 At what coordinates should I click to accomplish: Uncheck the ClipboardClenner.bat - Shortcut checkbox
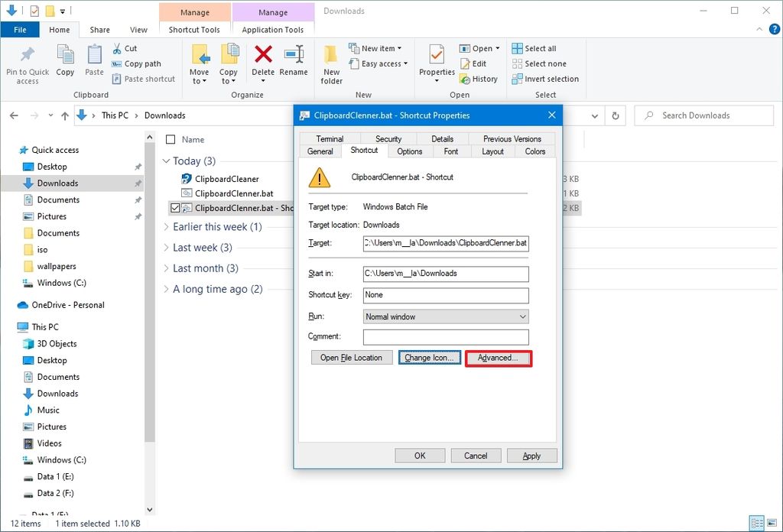[x=175, y=207]
